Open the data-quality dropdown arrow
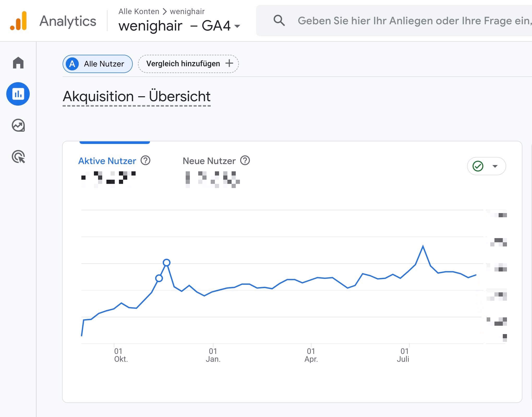 (494, 166)
